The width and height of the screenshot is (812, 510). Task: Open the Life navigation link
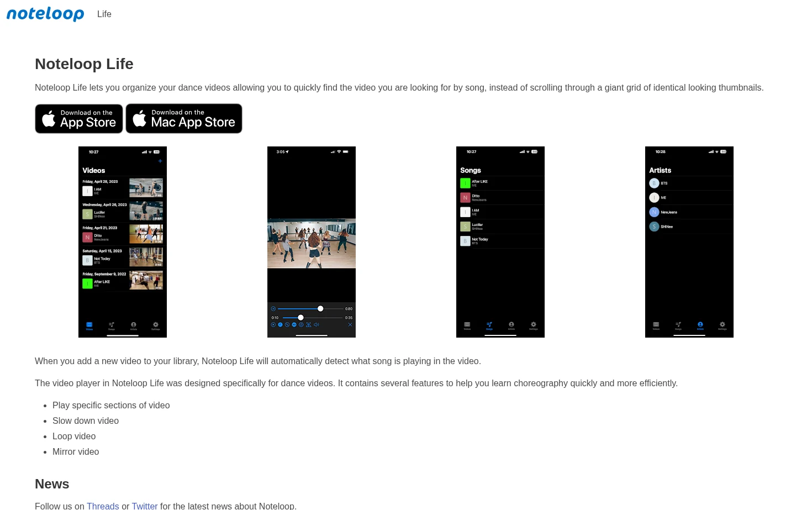pos(104,14)
